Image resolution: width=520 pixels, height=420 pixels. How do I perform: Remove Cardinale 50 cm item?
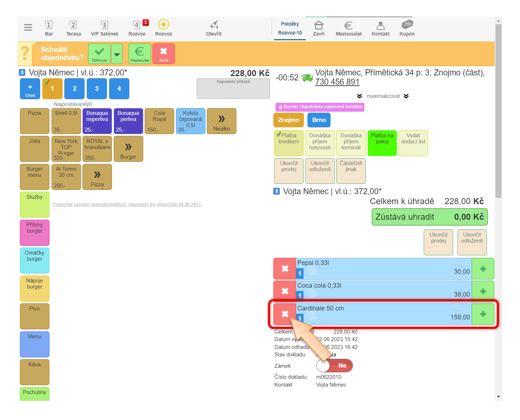click(285, 314)
